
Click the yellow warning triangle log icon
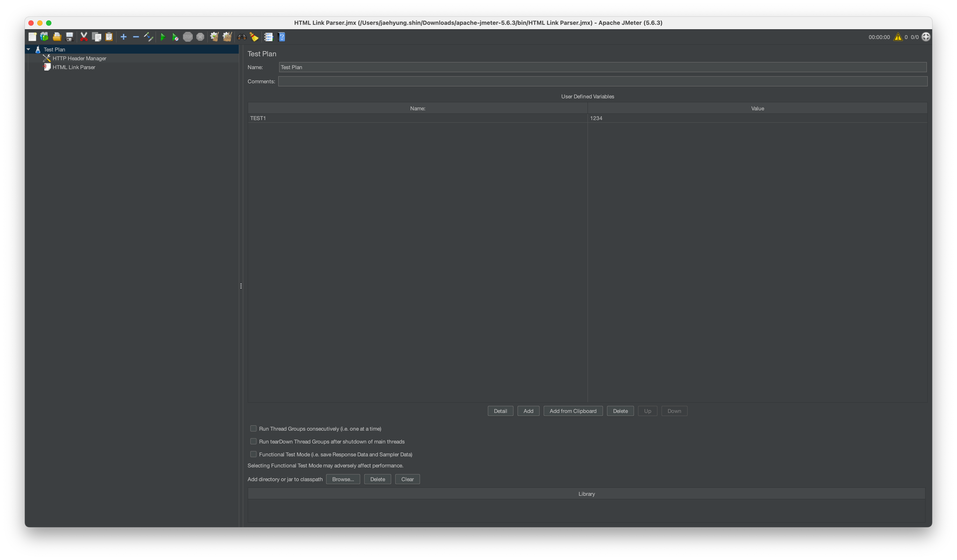coord(898,37)
